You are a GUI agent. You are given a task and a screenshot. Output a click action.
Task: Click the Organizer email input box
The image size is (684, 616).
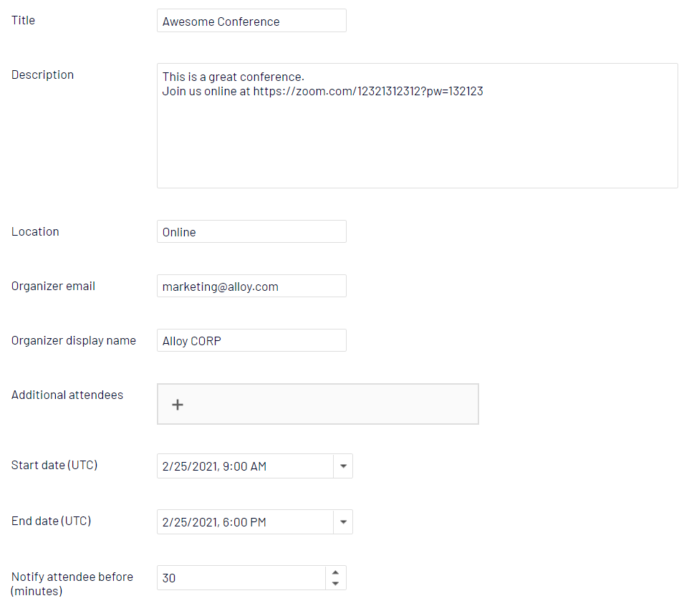coord(251,287)
